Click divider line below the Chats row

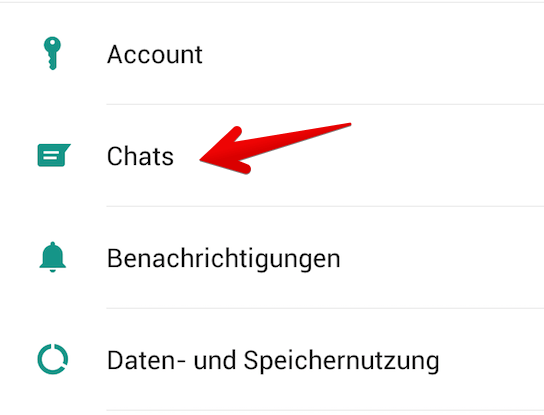[325, 206]
